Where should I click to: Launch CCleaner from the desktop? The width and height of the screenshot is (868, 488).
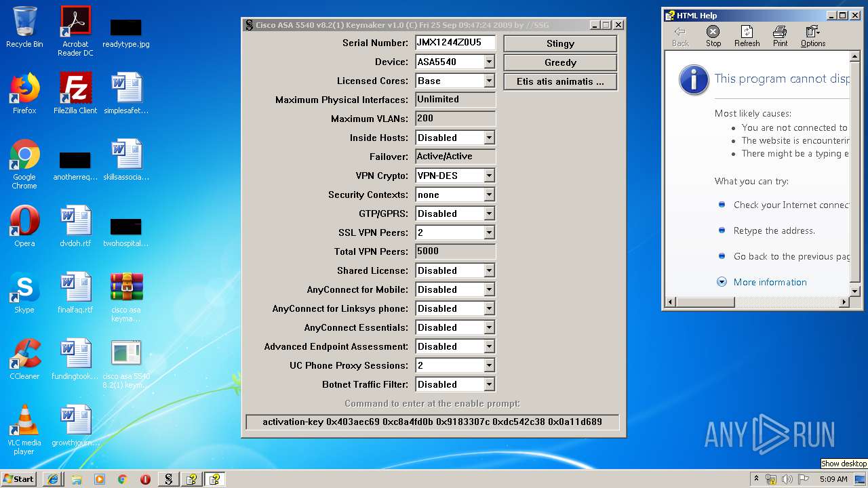[x=24, y=359]
